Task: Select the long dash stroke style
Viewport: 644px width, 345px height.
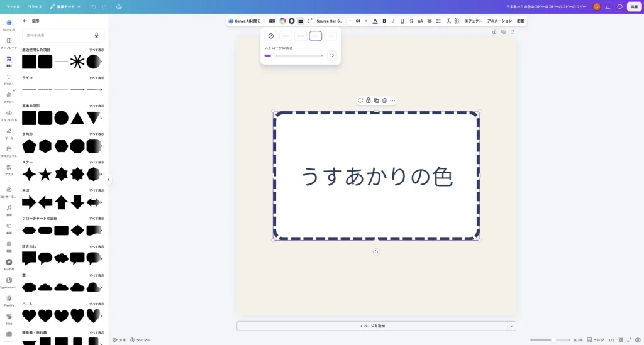Action: [x=301, y=36]
